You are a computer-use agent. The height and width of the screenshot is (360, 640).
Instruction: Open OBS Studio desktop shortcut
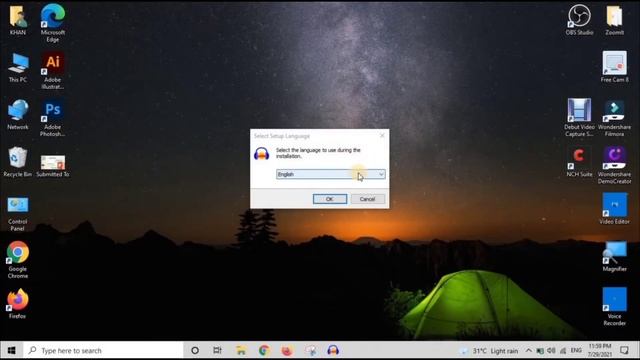pyautogui.click(x=579, y=20)
